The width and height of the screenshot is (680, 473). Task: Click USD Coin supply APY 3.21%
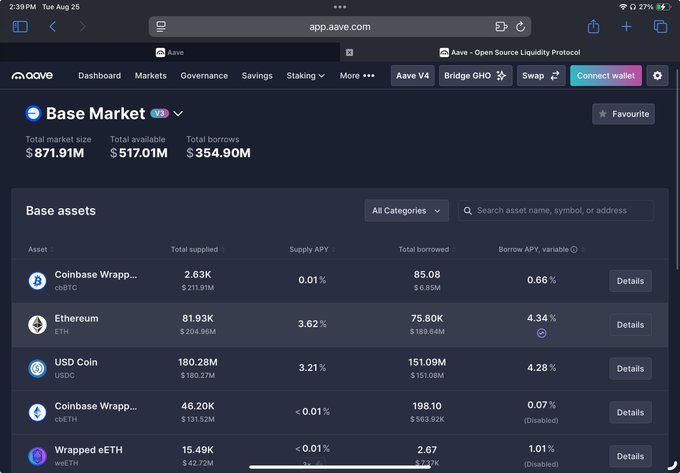pos(312,368)
